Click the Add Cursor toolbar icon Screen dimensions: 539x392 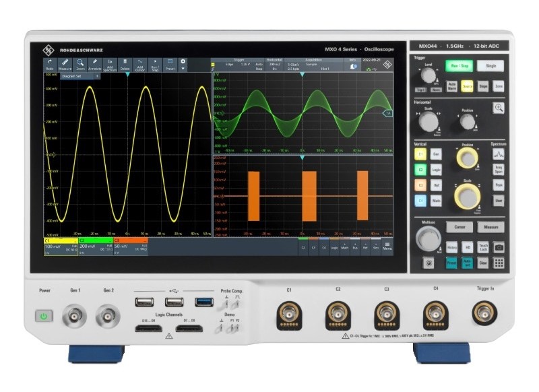[x=140, y=64]
